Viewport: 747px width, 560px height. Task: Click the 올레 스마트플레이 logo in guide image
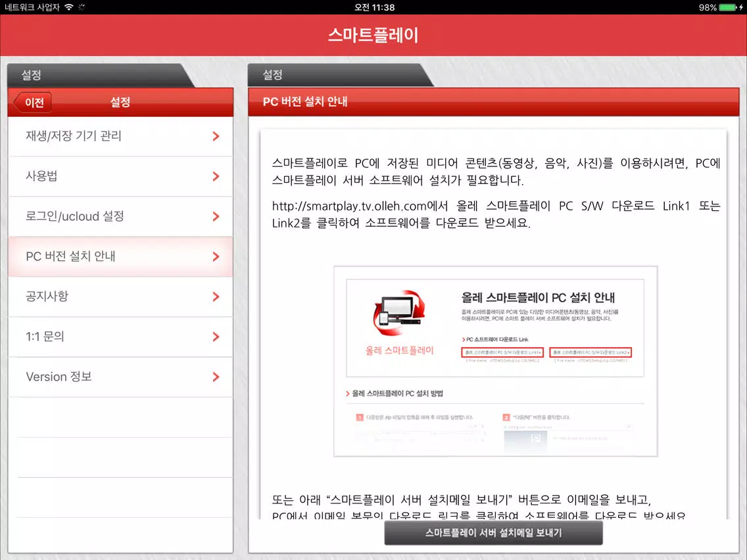click(x=399, y=323)
